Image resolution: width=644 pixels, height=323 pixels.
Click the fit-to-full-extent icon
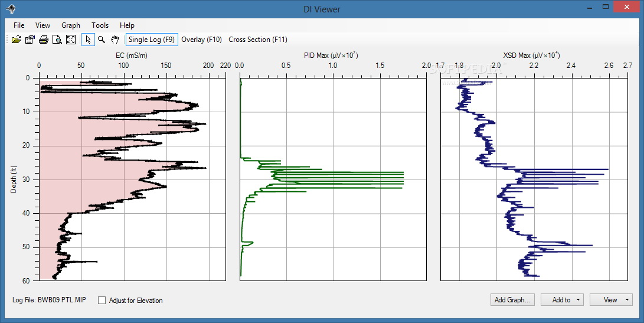(71, 40)
